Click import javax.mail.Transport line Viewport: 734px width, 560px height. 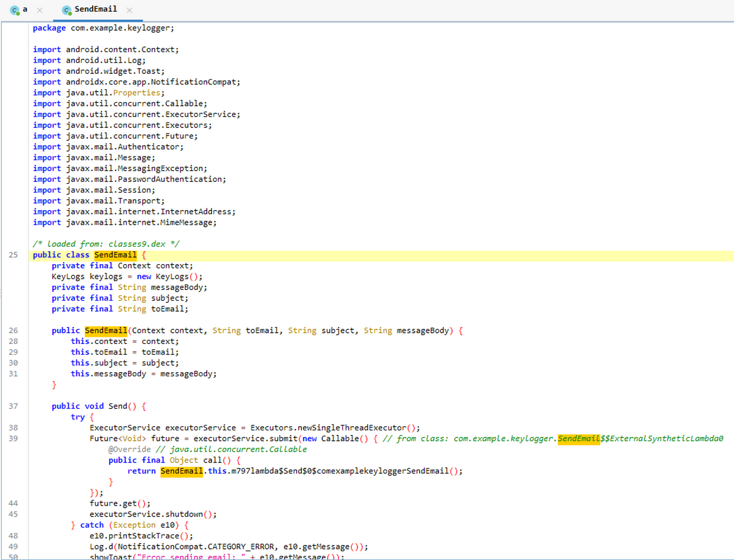99,201
